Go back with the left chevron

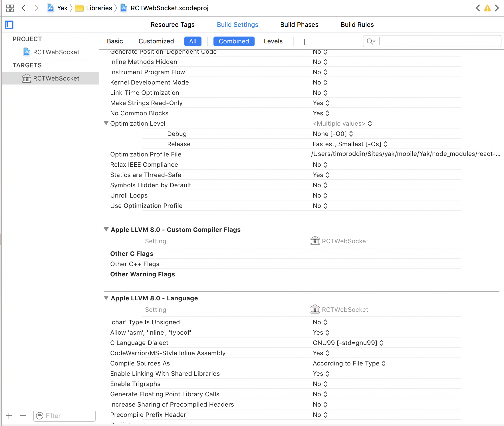point(24,8)
